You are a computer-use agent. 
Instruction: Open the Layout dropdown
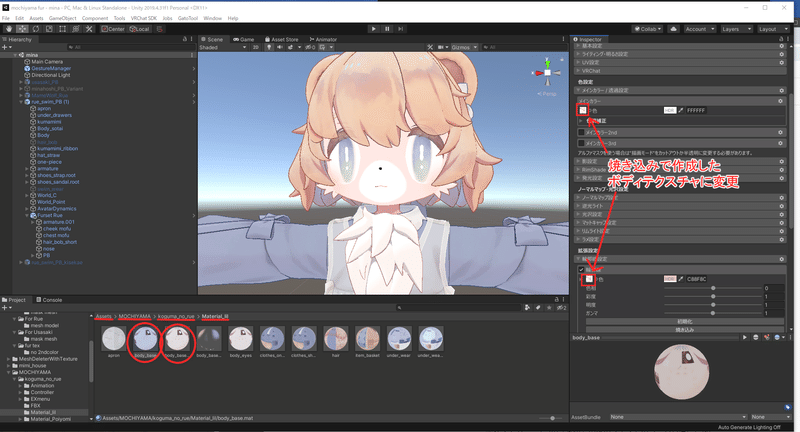pyautogui.click(x=773, y=29)
